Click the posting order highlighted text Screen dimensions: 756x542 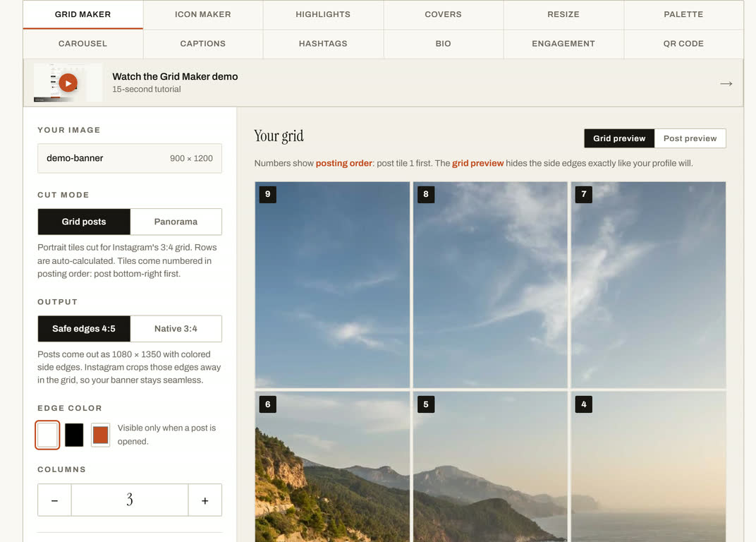tap(343, 163)
